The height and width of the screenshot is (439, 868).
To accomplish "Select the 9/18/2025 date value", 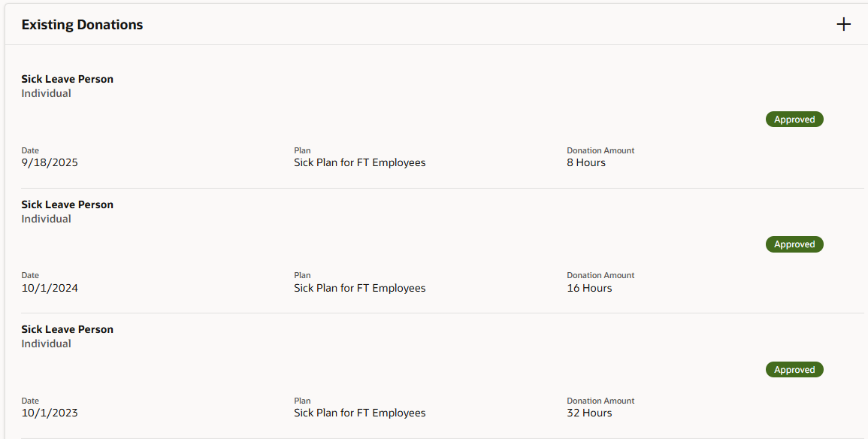I will (x=50, y=162).
